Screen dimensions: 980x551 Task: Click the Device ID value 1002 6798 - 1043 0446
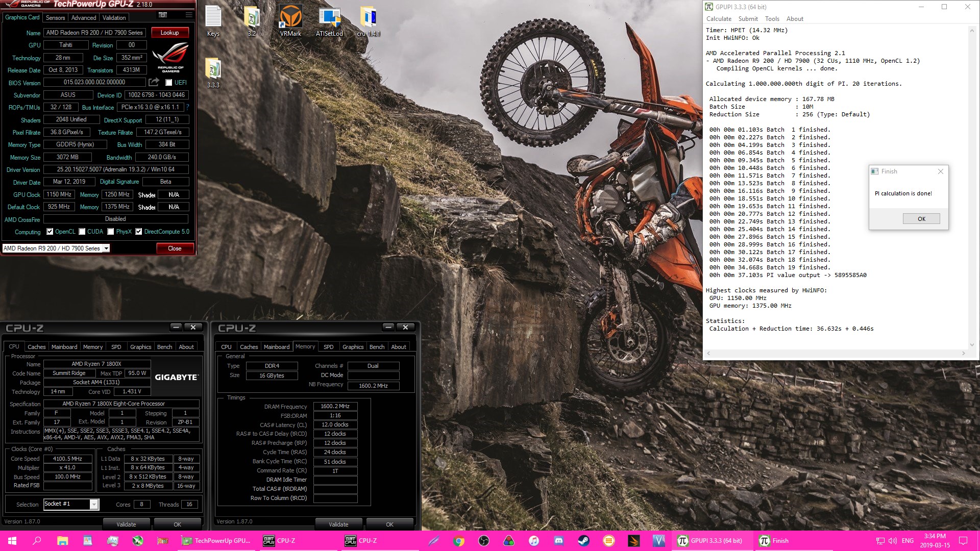point(156,95)
